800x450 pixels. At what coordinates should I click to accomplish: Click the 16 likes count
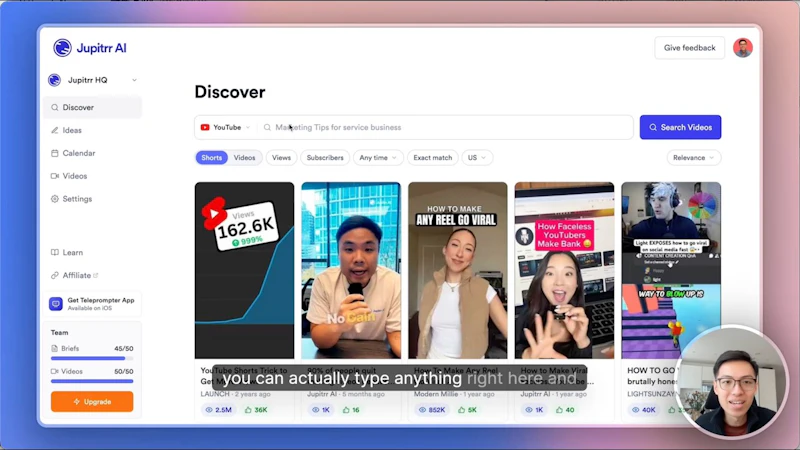(x=351, y=410)
